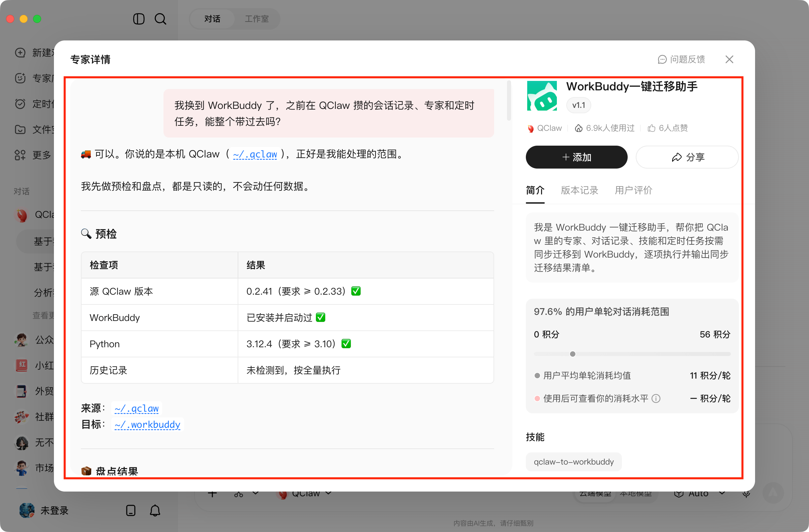The height and width of the screenshot is (532, 809).
Task: Open the ~/.qclaw link in the reply
Action: point(255,154)
